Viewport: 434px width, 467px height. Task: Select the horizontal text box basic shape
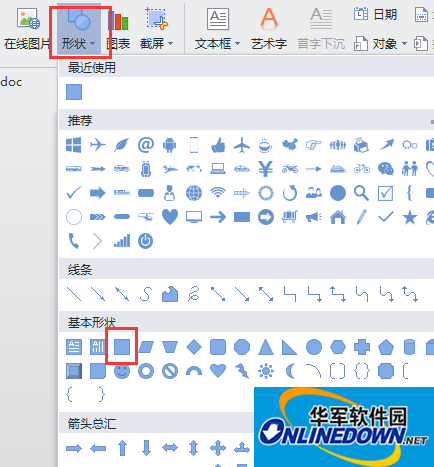74,347
